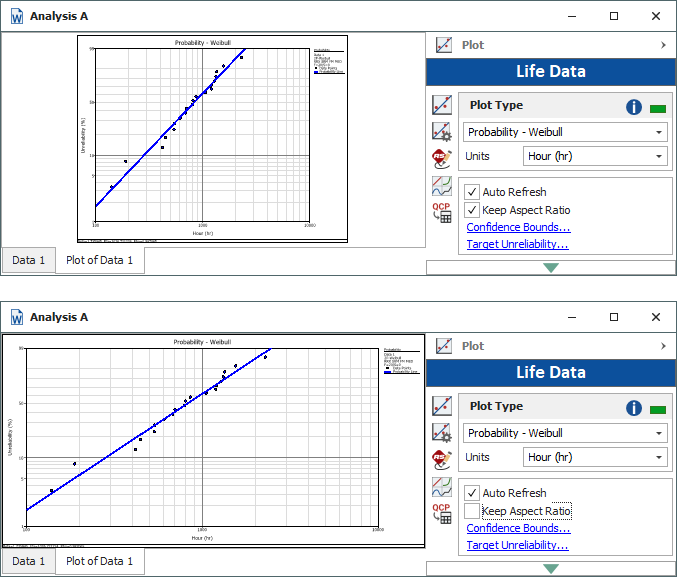The image size is (677, 577).
Task: Click blue info icon in upper window
Action: (x=633, y=107)
